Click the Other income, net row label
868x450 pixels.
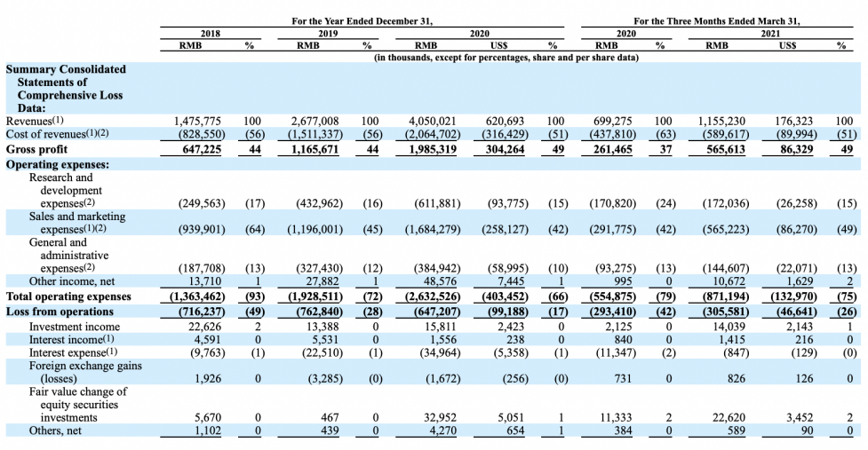click(x=72, y=281)
